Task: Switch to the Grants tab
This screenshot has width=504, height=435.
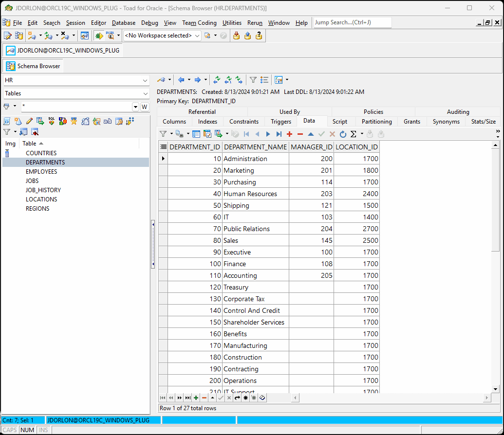Action: pyautogui.click(x=412, y=122)
